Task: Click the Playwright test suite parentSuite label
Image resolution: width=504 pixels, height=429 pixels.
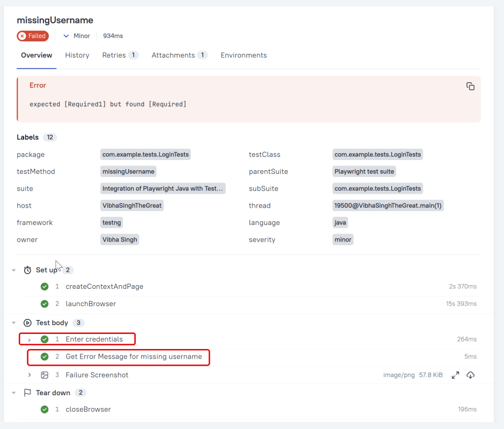Action: [364, 172]
